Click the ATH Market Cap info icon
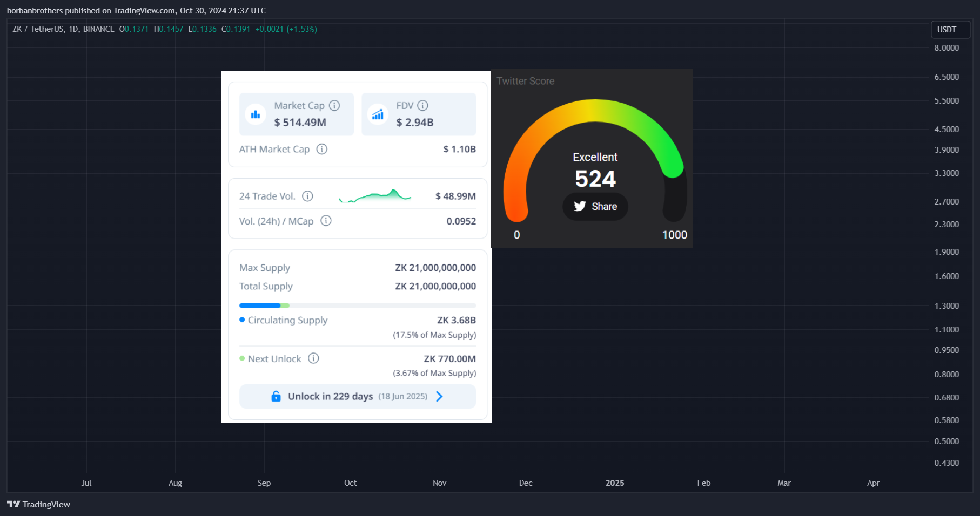The height and width of the screenshot is (516, 980). (x=322, y=149)
